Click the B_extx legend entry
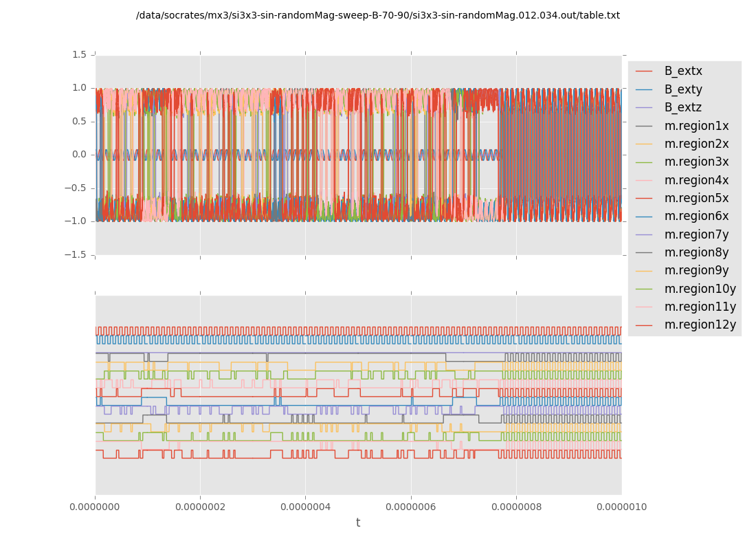This screenshot has height=550, width=756. coord(682,71)
